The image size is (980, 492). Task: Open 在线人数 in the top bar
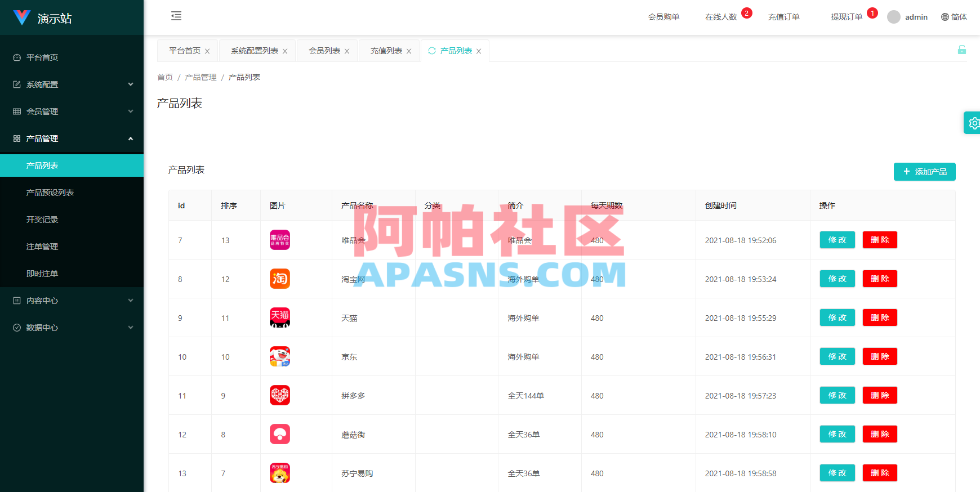[x=721, y=17]
